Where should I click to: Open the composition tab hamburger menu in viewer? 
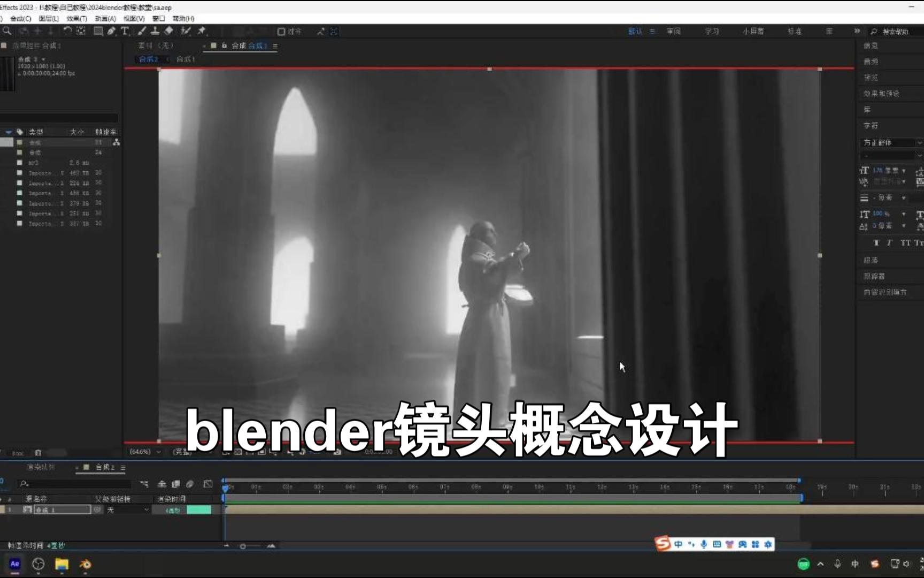pyautogui.click(x=275, y=46)
